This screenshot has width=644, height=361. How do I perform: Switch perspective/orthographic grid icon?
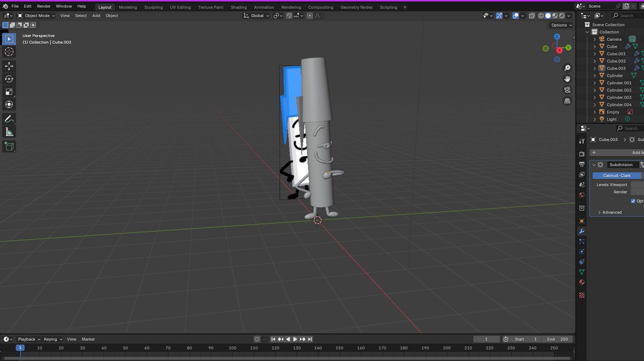click(x=567, y=101)
